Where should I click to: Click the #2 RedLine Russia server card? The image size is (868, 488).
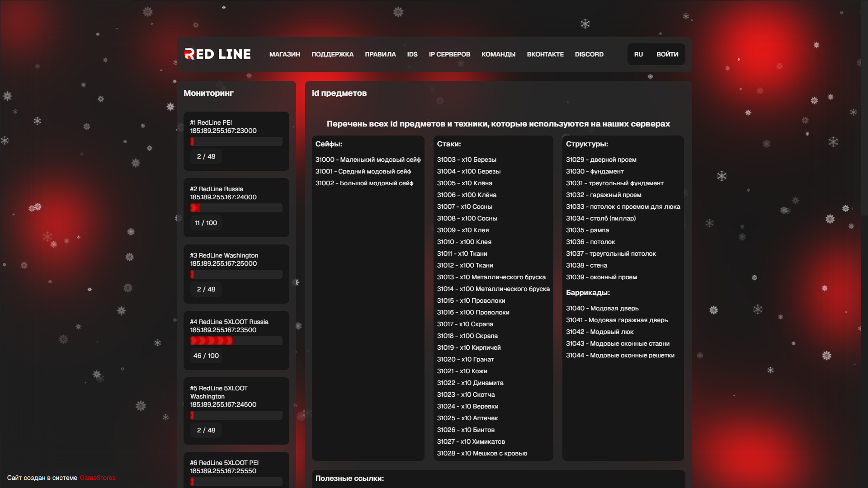coord(236,207)
